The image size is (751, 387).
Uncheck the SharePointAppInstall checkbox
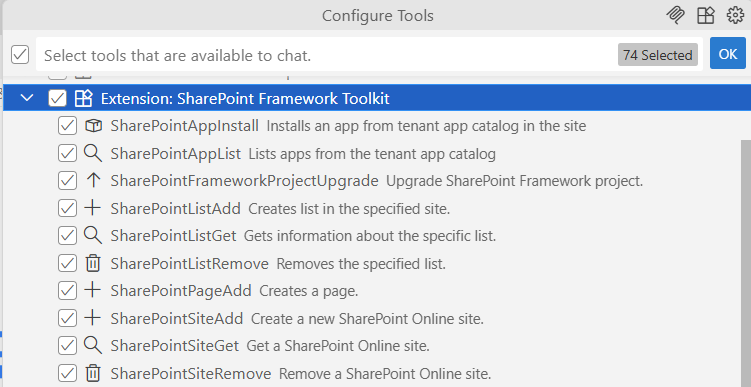pyautogui.click(x=67, y=126)
